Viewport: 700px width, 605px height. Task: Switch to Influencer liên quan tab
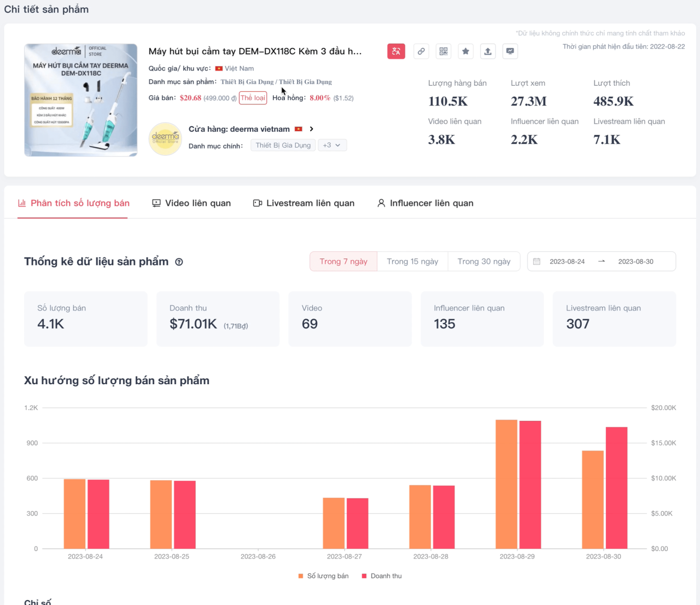[x=425, y=203]
